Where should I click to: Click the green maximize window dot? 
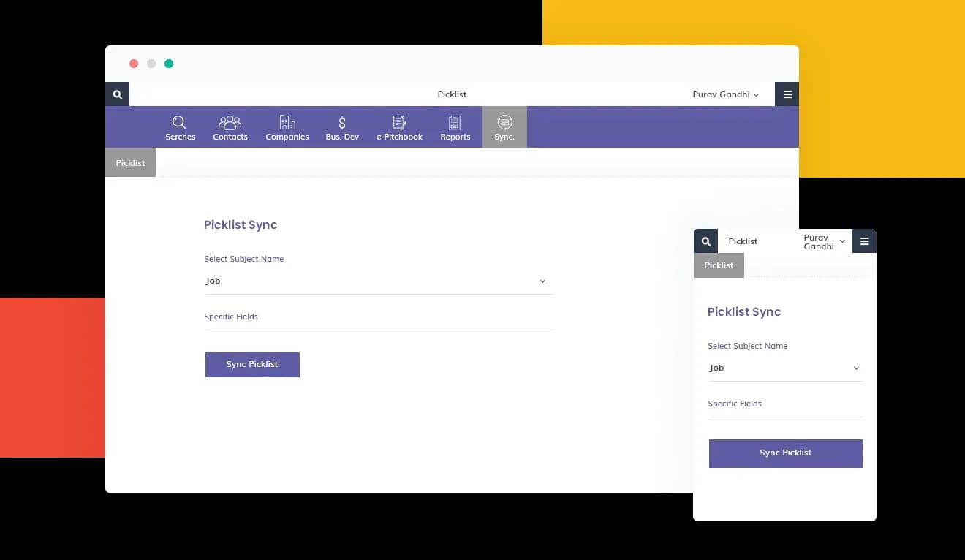click(x=169, y=64)
